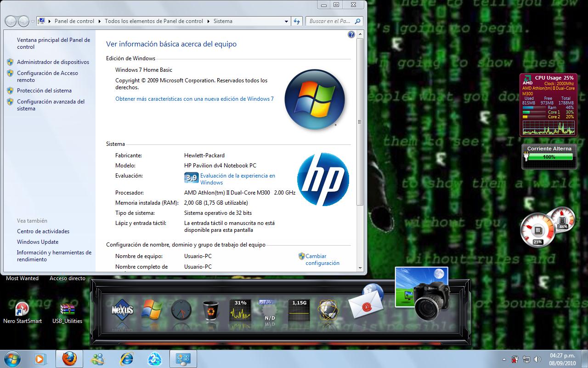588x368 pixels.
Task: Click Obtener más características link
Action: pos(194,99)
